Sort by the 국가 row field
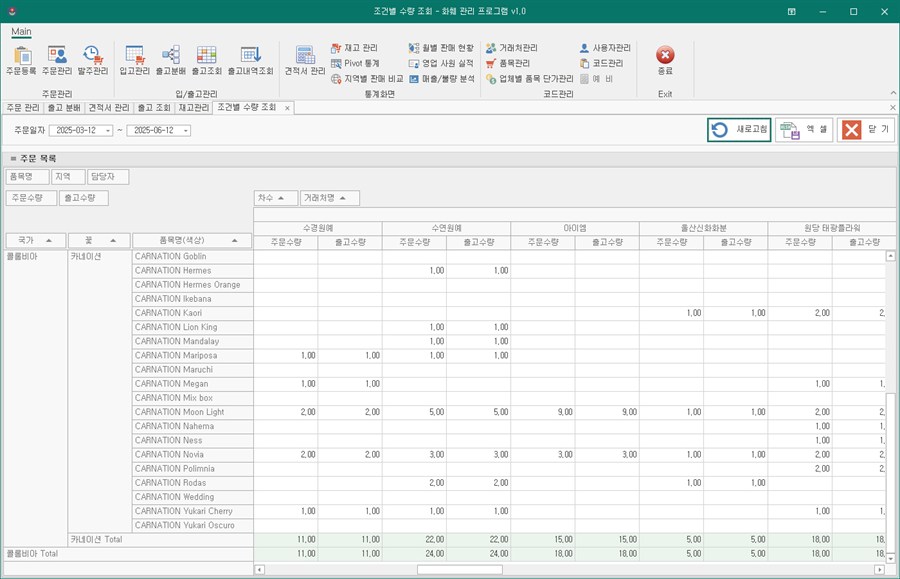 (35, 240)
